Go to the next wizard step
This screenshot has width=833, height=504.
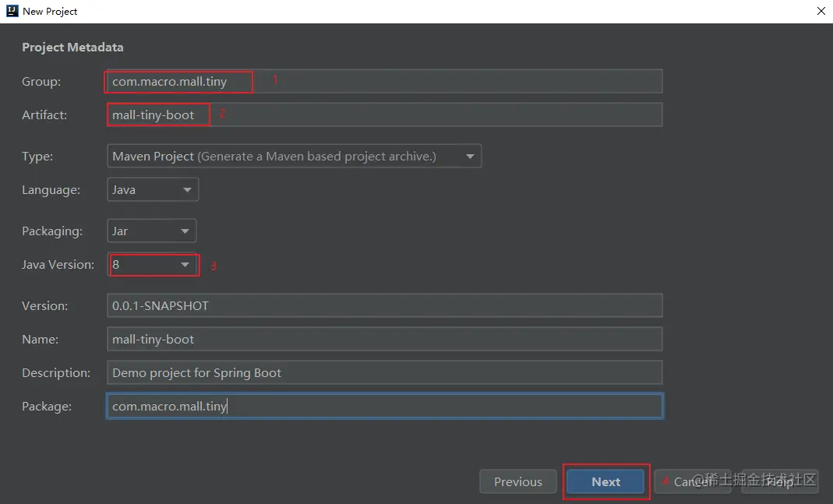[x=605, y=481]
